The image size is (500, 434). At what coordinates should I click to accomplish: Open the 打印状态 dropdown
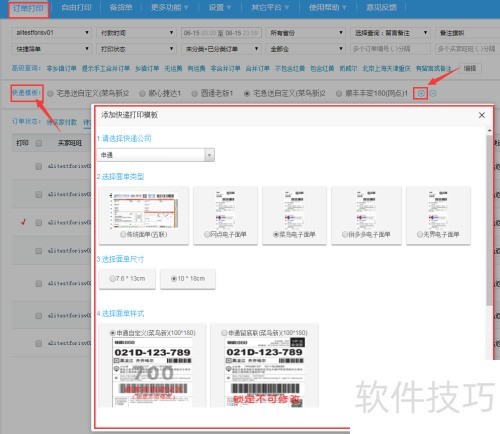(136, 49)
